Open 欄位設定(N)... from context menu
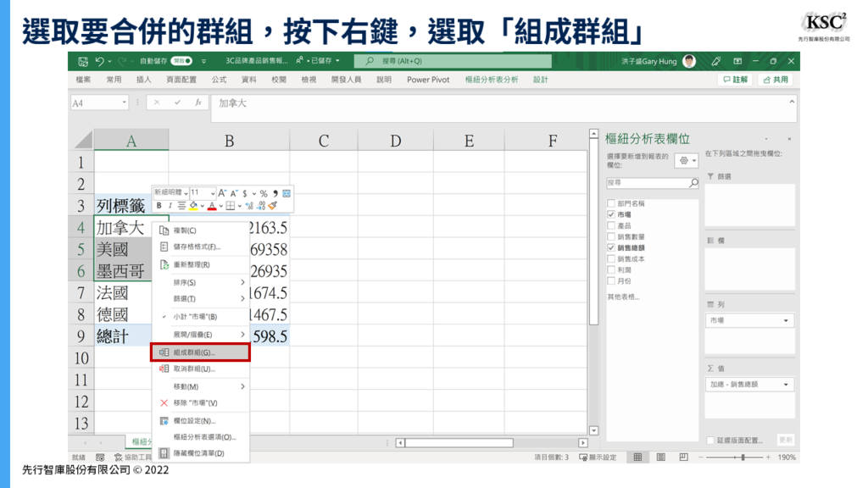Screen dimensions: 868x488 [x=201, y=420]
